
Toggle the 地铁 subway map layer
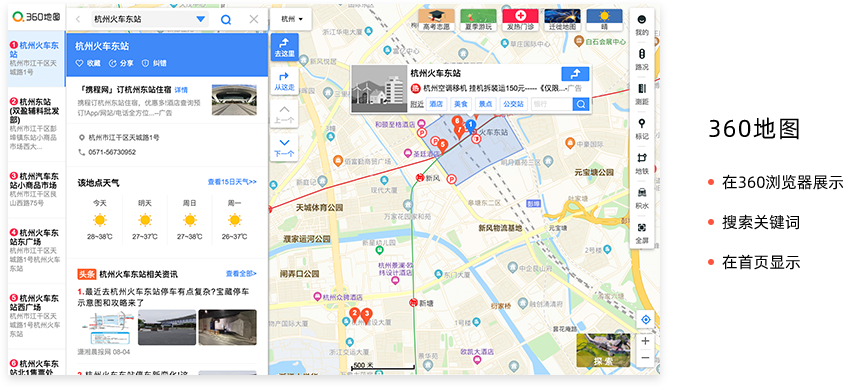pos(642,164)
